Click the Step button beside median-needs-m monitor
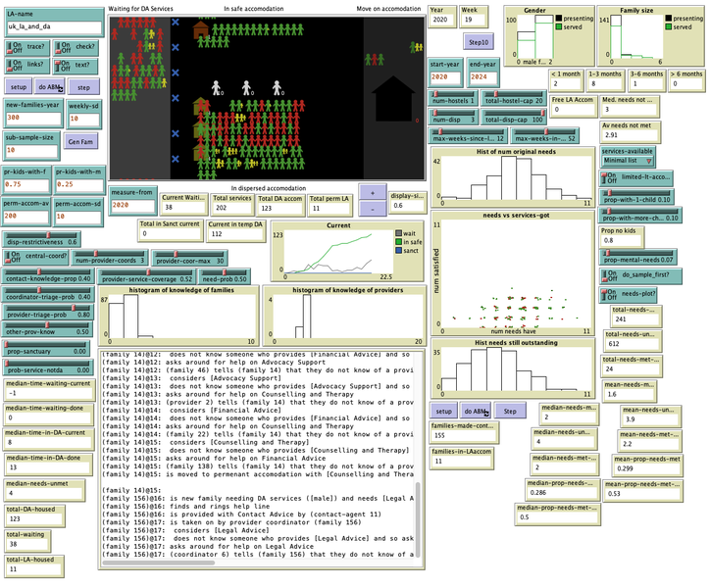Screen dimensions: 710x588 (510, 411)
